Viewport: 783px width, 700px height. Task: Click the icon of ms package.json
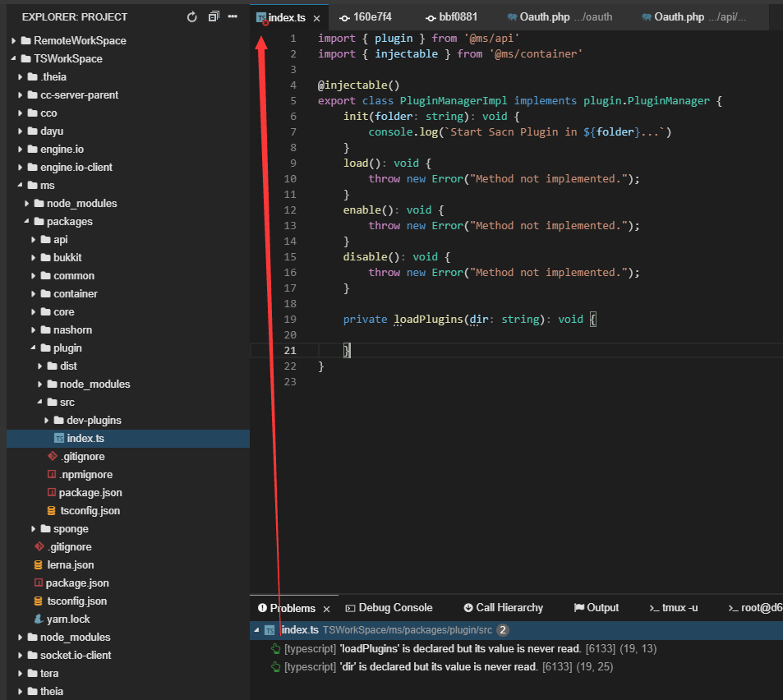tap(39, 583)
